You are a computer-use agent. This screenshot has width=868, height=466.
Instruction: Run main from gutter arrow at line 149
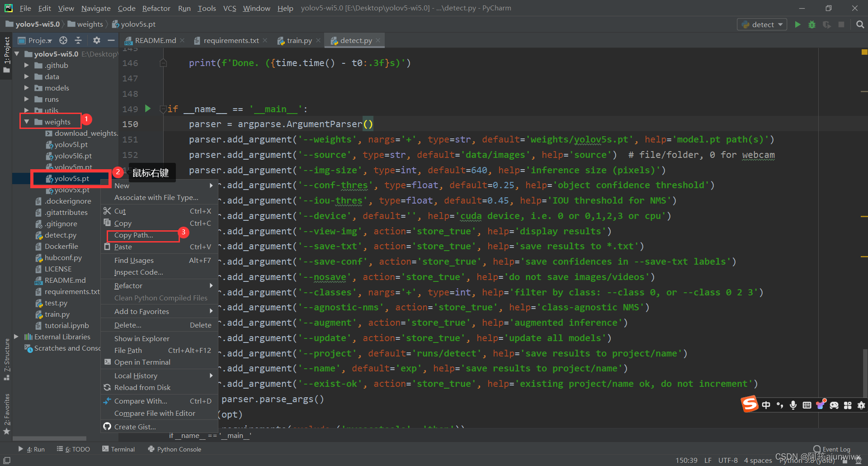coord(147,109)
